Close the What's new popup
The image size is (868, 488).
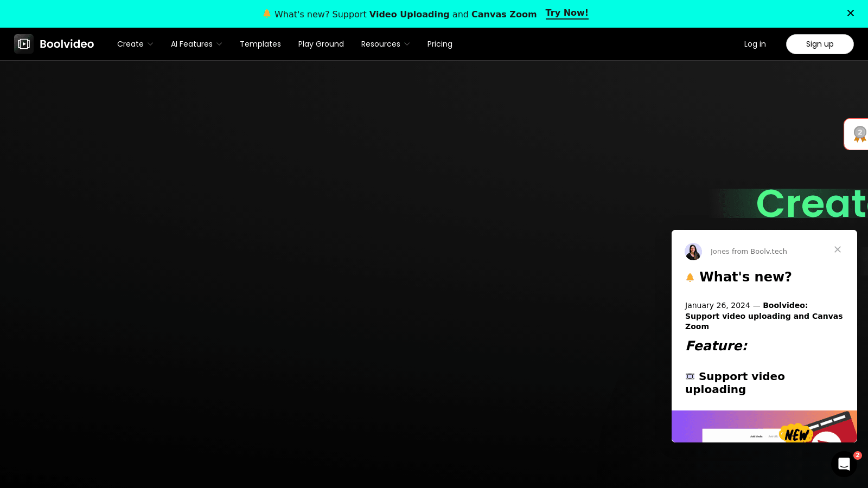[837, 249]
